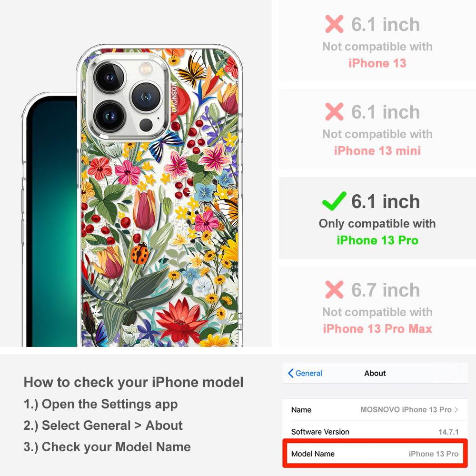Image resolution: width=476 pixels, height=476 pixels.
Task: Select the iPhone 13 mini card
Action: tap(377, 129)
